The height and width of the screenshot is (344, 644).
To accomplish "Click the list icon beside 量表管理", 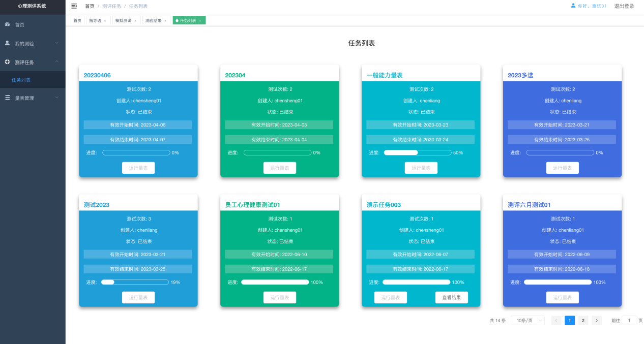I will [7, 98].
